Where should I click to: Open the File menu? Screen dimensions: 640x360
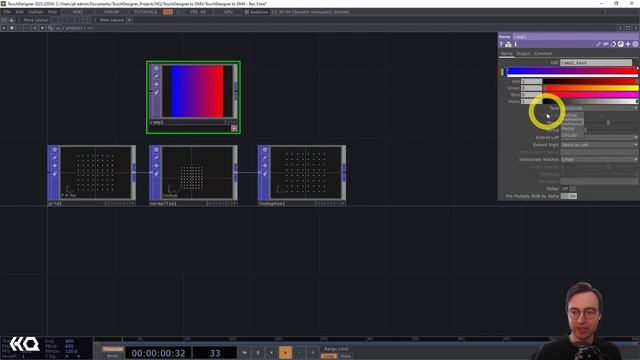pyautogui.click(x=7, y=12)
